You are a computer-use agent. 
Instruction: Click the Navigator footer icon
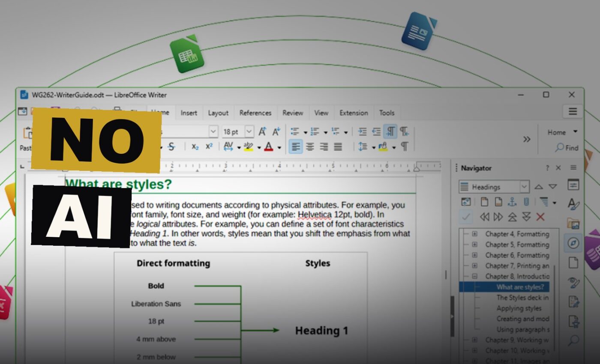click(x=498, y=202)
